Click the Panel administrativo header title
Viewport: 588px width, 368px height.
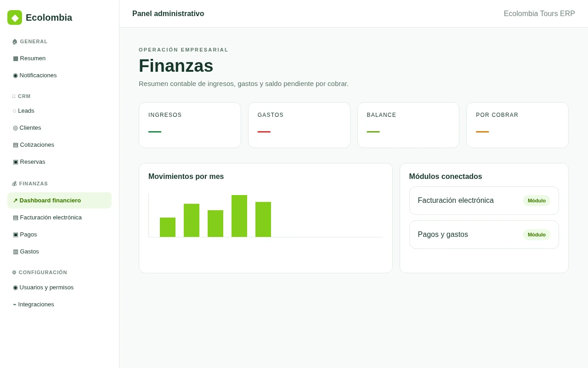click(x=168, y=14)
